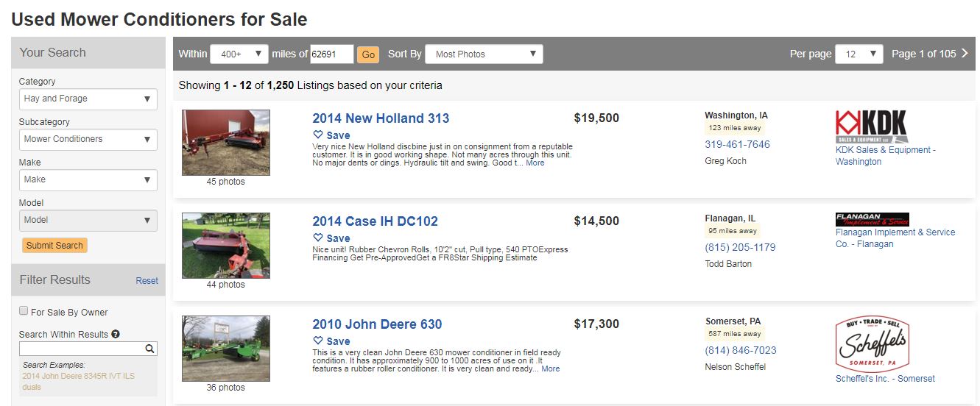Open the Sort By Most Photos dropdown
The height and width of the screenshot is (406, 980).
[484, 54]
